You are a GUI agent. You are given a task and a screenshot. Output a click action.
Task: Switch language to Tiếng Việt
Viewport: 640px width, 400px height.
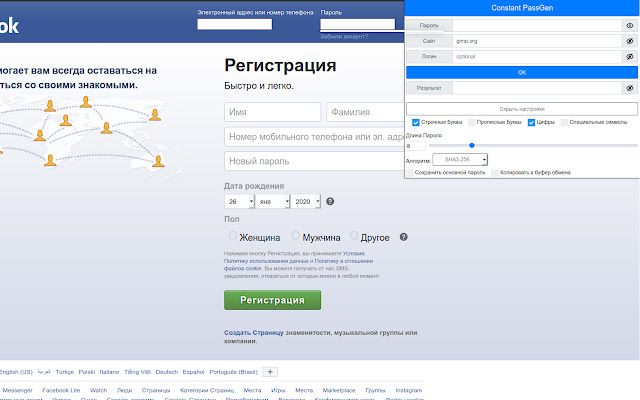click(138, 372)
